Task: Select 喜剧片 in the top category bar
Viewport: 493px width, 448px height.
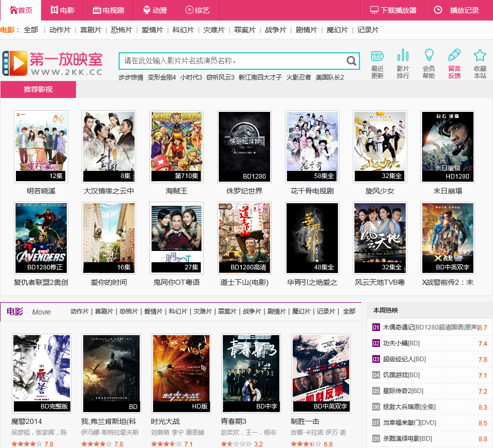Action: 91,30
